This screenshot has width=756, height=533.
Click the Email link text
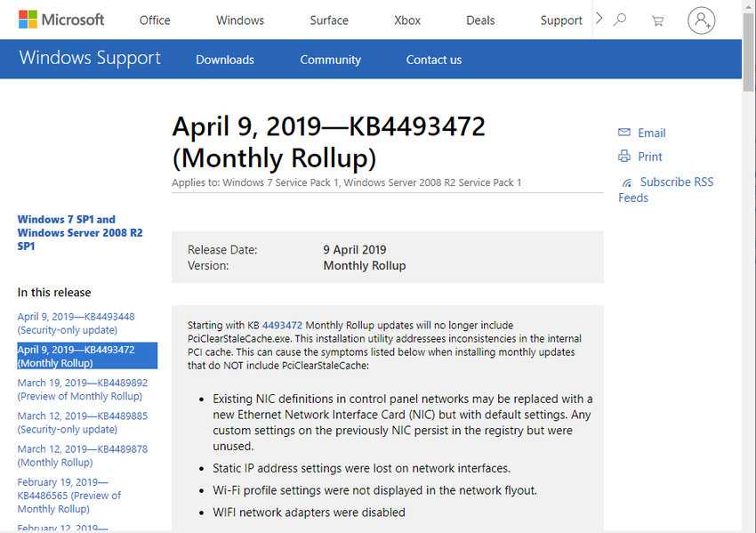point(651,133)
